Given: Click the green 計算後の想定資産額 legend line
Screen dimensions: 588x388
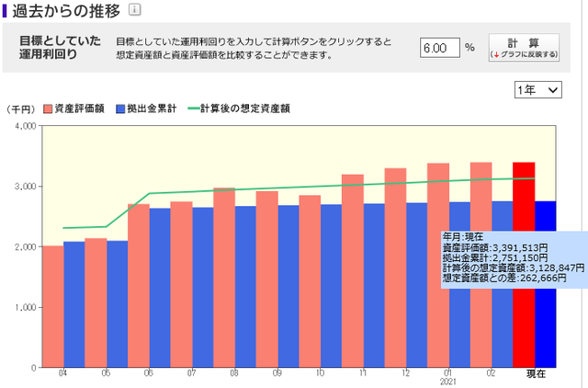Looking at the screenshot, I should tap(204, 108).
